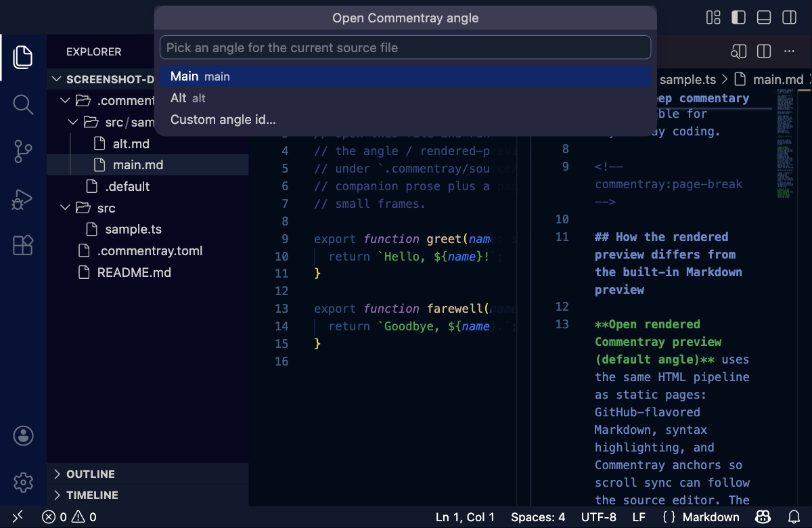Image resolution: width=812 pixels, height=528 pixels.
Task: Click the errors and warnings status item
Action: [70, 517]
